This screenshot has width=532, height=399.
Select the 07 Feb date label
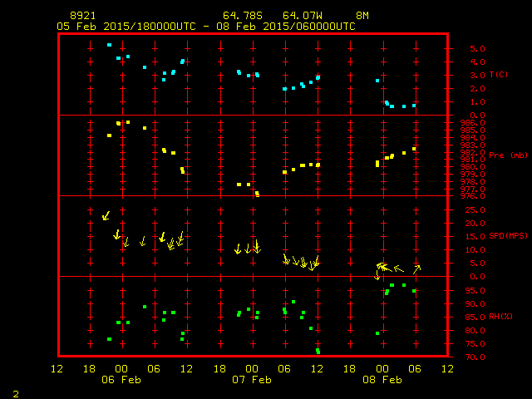(x=252, y=379)
